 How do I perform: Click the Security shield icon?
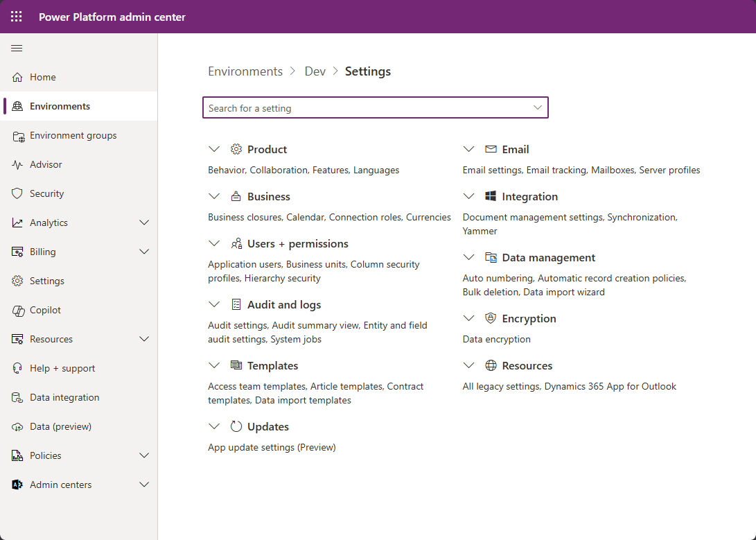[17, 193]
